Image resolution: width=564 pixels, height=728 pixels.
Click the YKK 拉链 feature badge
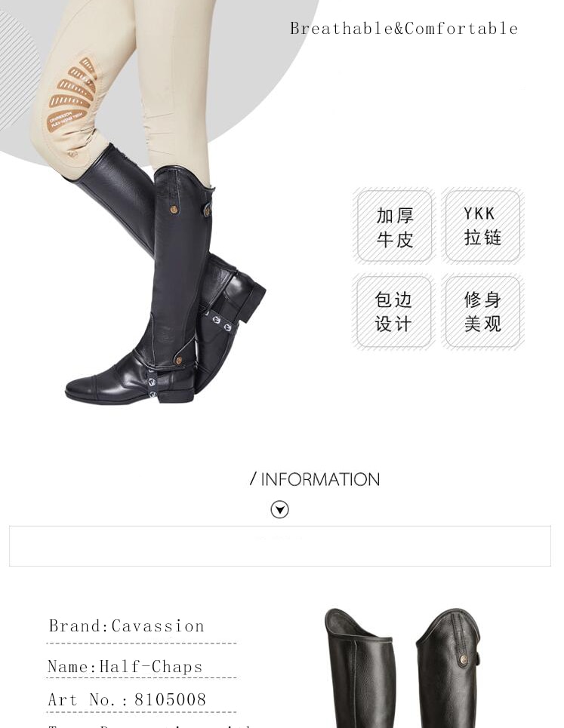pyautogui.click(x=482, y=226)
